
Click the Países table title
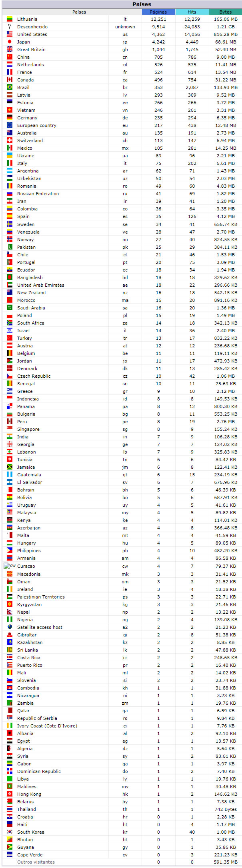coord(142,4)
